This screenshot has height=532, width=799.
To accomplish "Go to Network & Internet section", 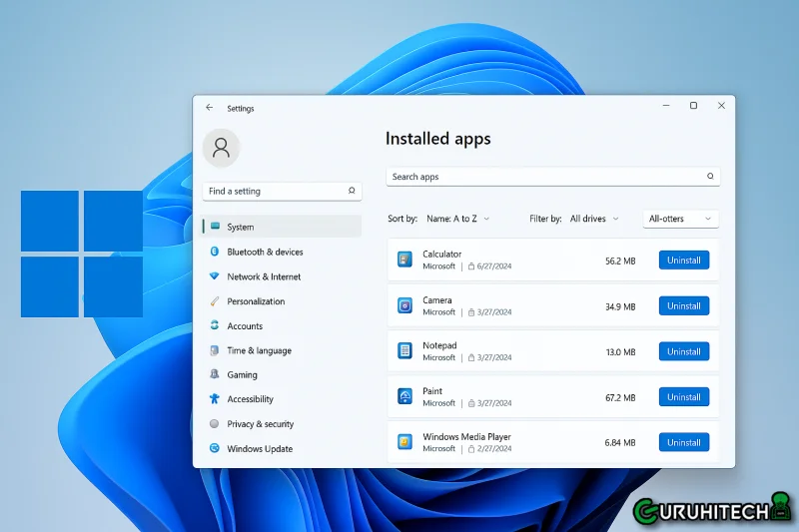I will tap(264, 276).
